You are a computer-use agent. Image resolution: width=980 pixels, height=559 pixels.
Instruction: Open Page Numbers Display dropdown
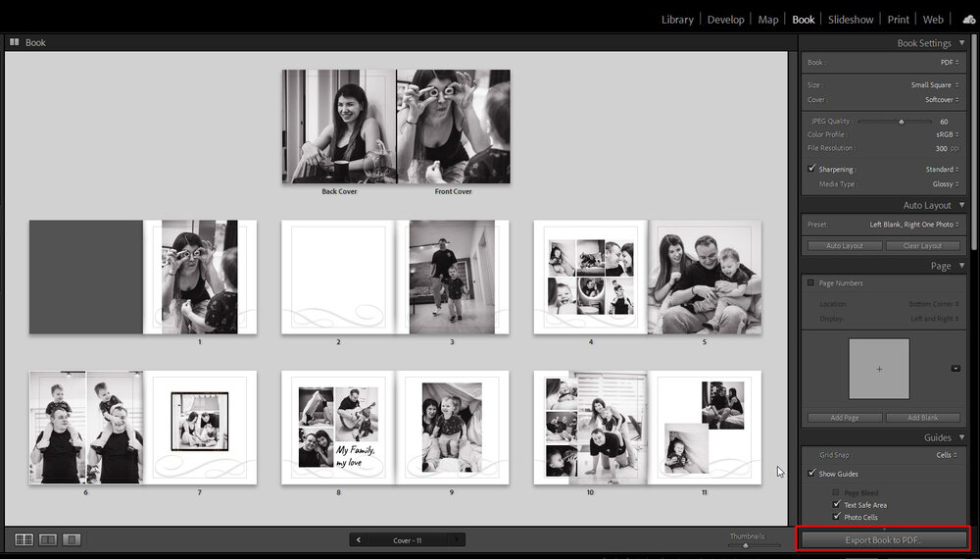935,319
